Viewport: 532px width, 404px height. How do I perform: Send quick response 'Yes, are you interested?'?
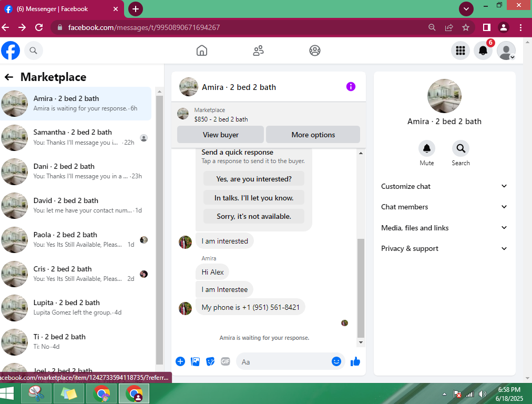pos(254,178)
